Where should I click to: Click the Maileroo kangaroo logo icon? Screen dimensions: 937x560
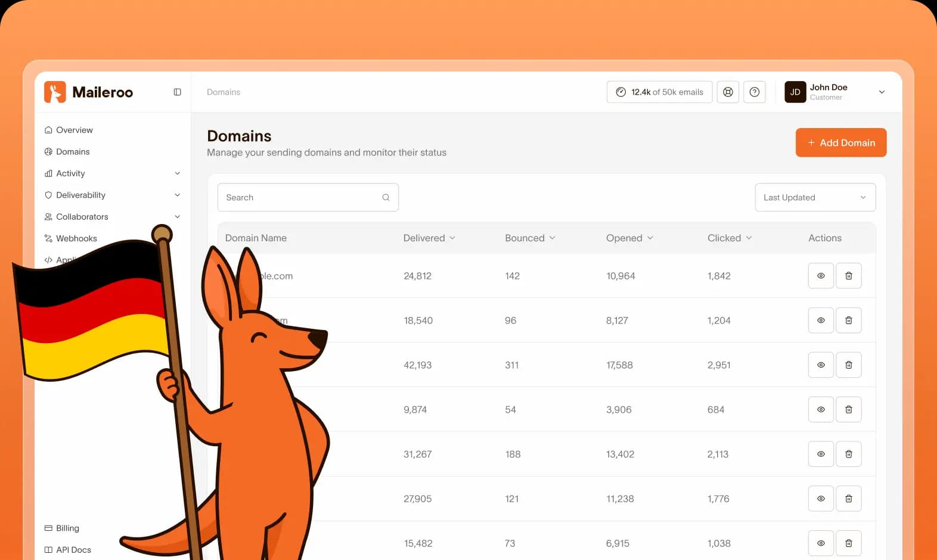(x=55, y=92)
